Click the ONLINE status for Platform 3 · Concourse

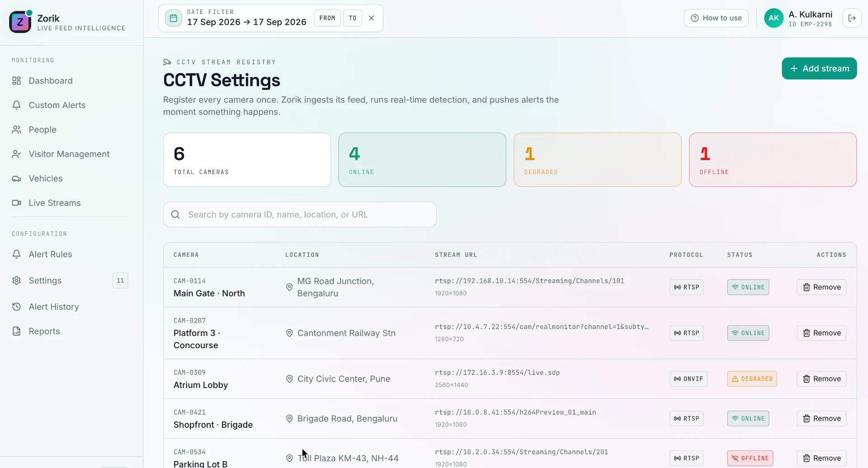point(748,333)
